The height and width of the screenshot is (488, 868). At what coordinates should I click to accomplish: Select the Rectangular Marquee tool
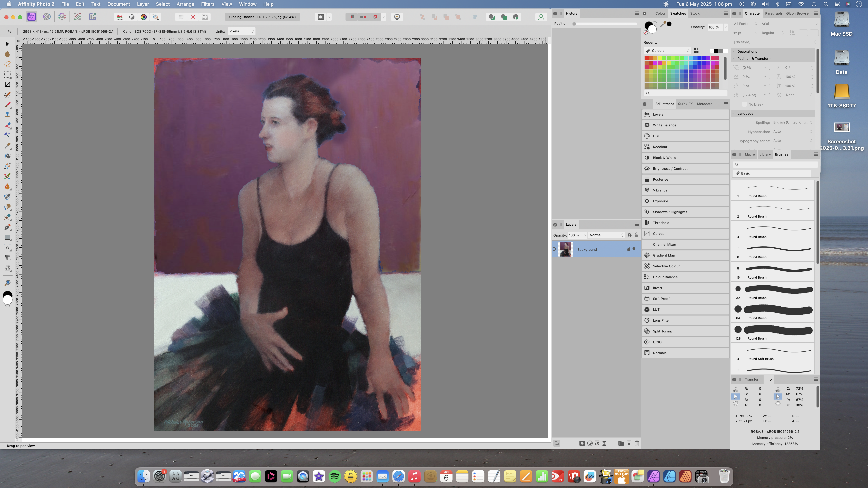[x=7, y=75]
